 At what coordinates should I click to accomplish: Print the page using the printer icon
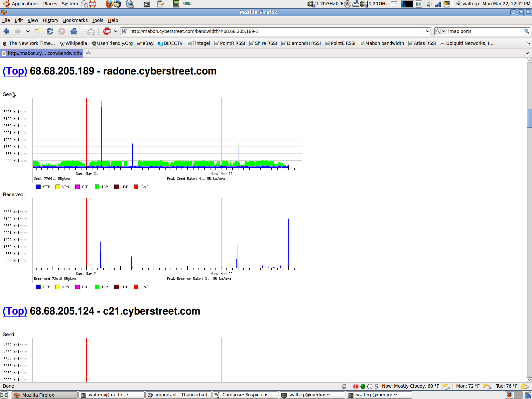pos(90,31)
